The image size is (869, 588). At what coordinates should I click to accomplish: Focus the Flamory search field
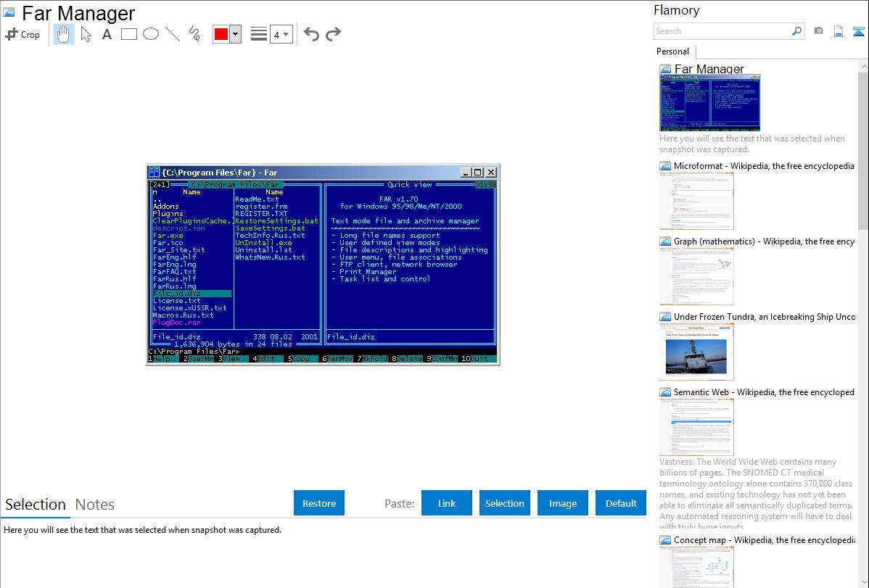(x=722, y=31)
